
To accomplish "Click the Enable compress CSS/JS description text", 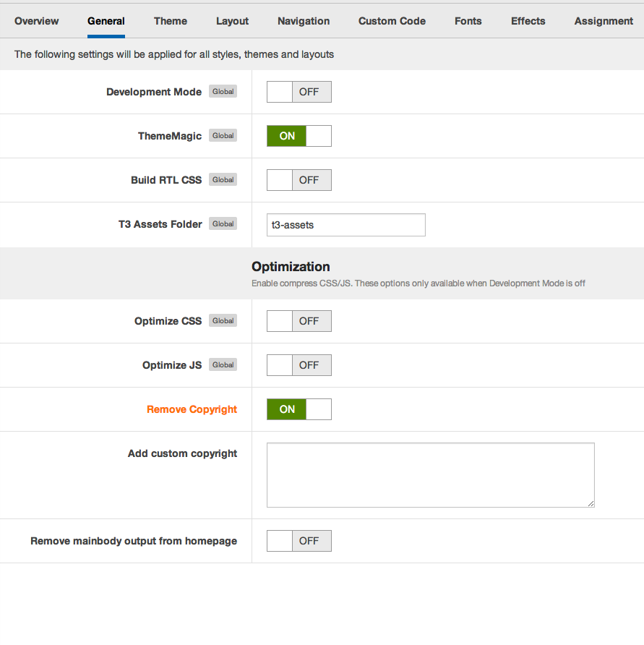I will [418, 283].
